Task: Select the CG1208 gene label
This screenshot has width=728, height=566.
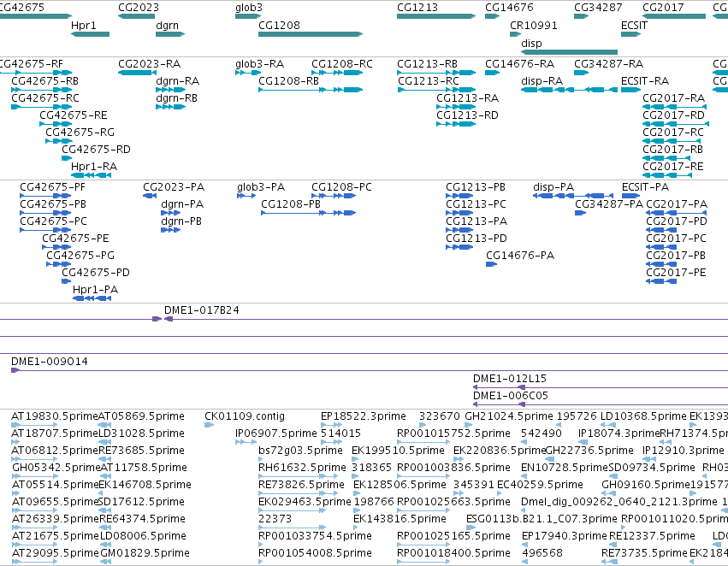Action: (279, 26)
